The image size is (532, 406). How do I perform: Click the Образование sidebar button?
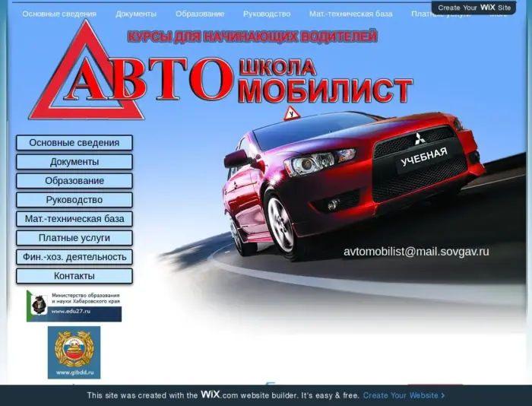[74, 181]
